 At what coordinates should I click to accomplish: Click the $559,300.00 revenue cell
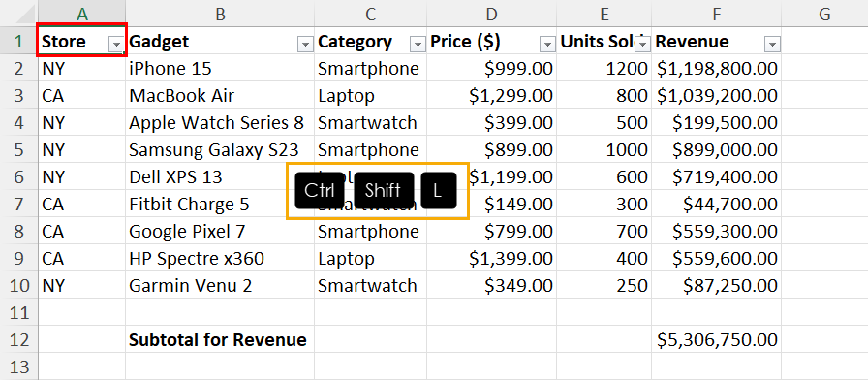click(716, 231)
